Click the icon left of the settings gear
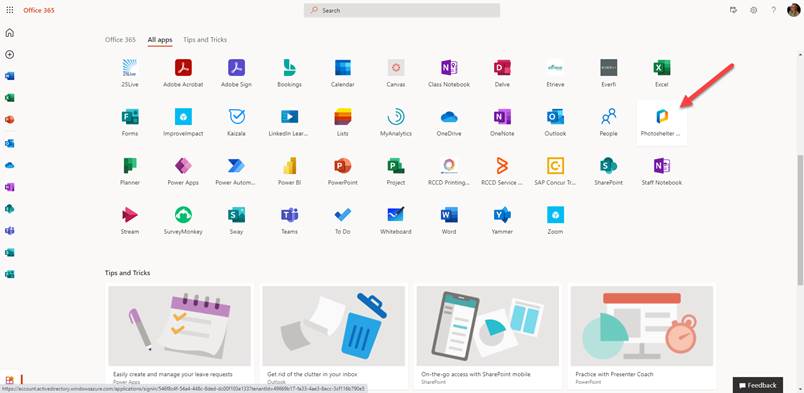The width and height of the screenshot is (804, 393). coord(733,10)
